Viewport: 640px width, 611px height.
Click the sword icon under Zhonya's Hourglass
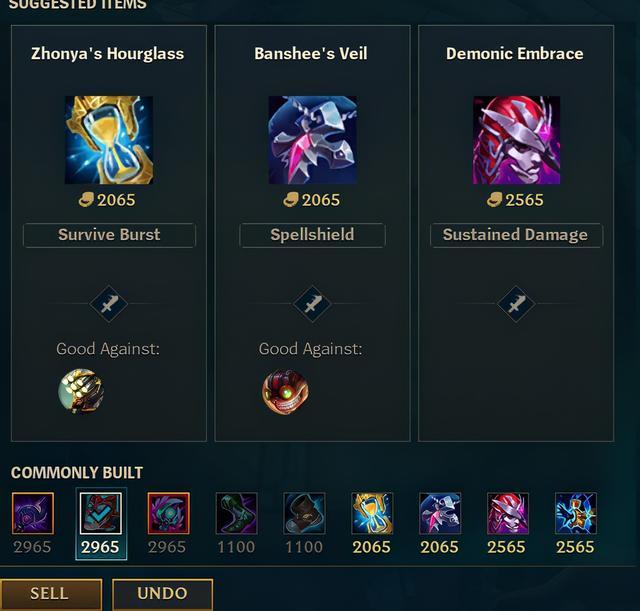coord(109,304)
